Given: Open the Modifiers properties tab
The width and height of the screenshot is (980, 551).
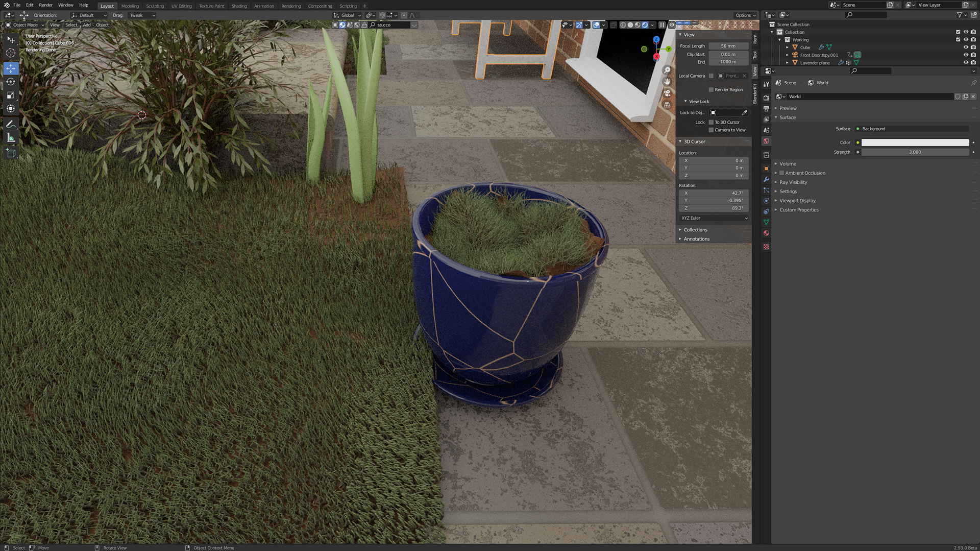Looking at the screenshot, I should 766,179.
